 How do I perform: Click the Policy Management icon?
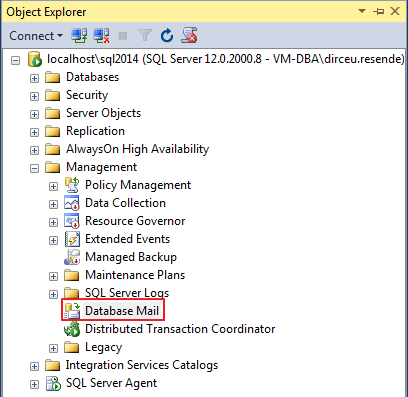tap(72, 185)
